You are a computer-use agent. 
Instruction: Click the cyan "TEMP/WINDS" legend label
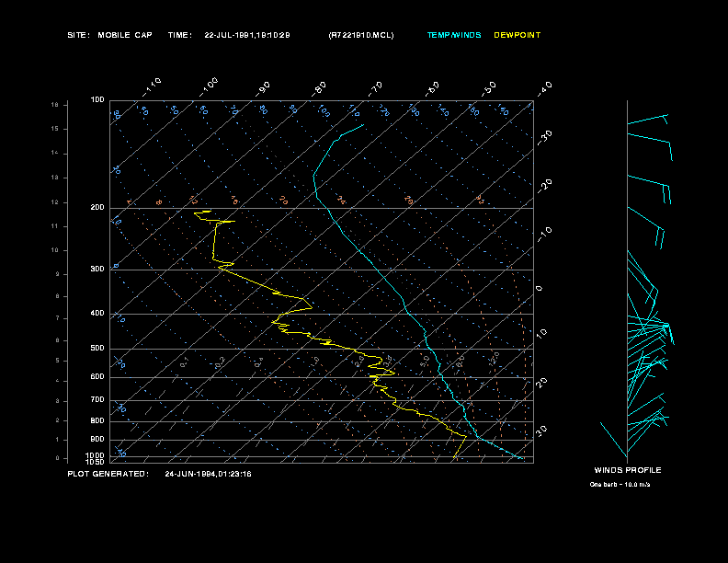[454, 35]
